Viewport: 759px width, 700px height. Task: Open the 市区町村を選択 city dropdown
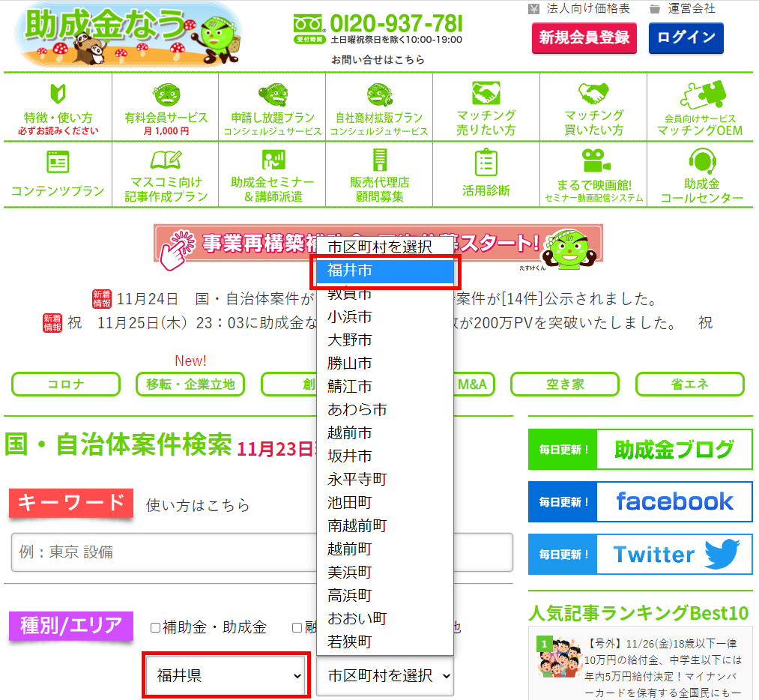coord(385,676)
